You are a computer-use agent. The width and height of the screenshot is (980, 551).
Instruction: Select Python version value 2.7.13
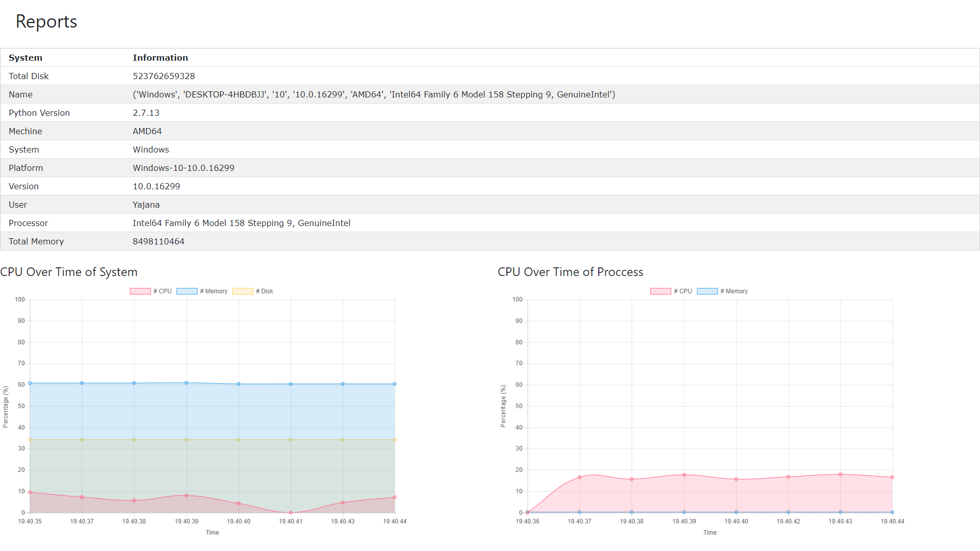pyautogui.click(x=146, y=113)
